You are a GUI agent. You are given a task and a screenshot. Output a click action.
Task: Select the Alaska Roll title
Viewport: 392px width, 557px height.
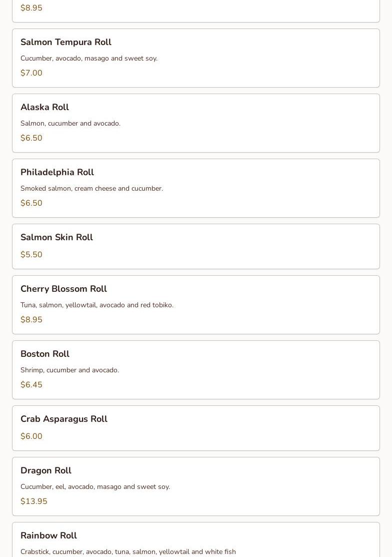coord(44,108)
